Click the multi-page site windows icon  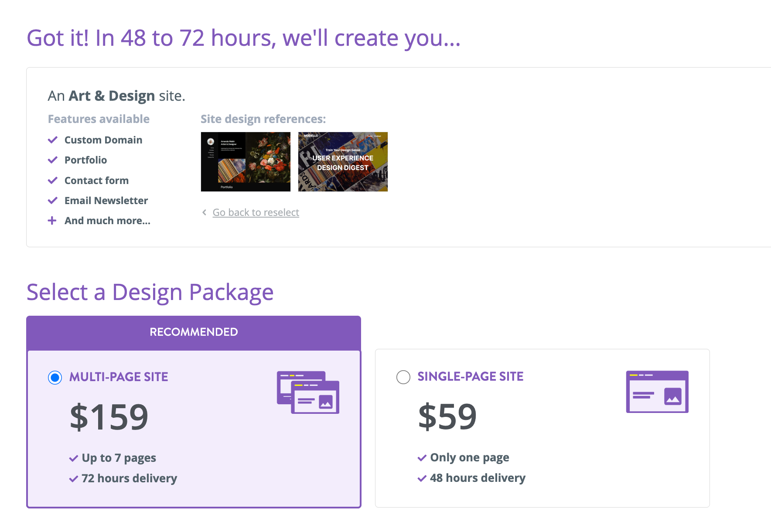(308, 392)
